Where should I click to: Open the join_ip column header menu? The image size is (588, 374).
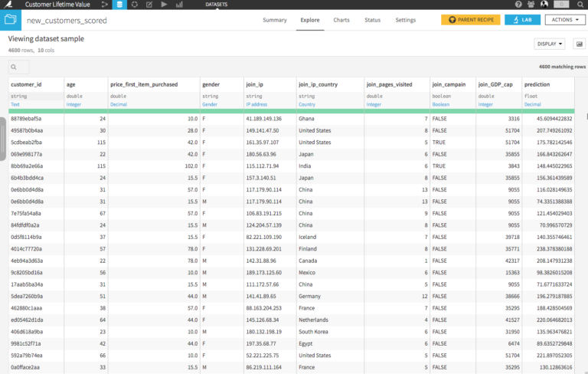point(255,84)
